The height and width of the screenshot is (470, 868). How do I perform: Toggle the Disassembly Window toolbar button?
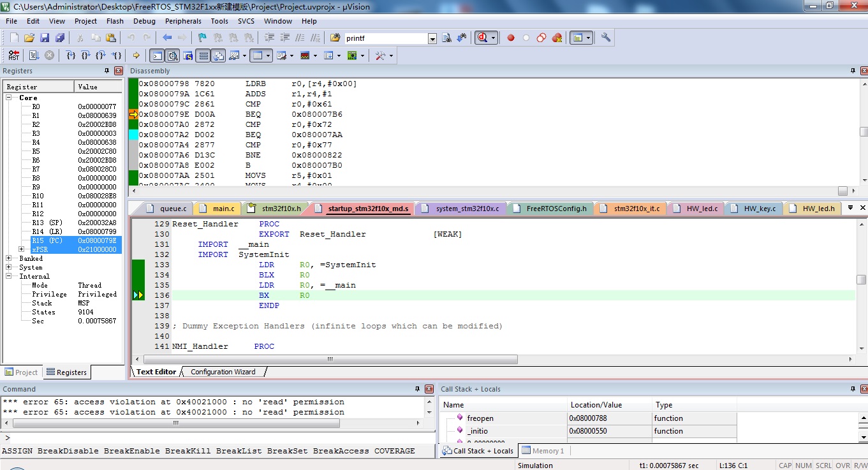(x=172, y=55)
